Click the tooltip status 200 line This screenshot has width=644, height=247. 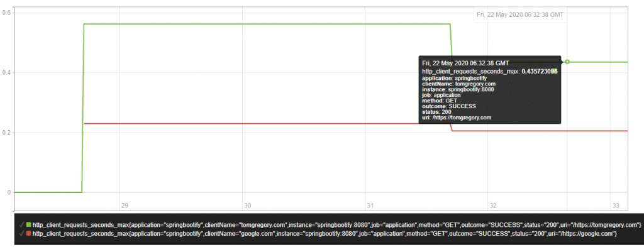click(436, 112)
